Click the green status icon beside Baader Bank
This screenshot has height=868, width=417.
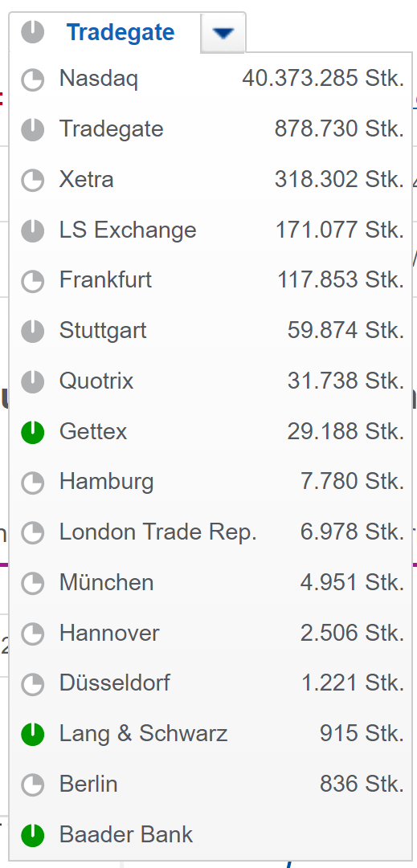[33, 835]
